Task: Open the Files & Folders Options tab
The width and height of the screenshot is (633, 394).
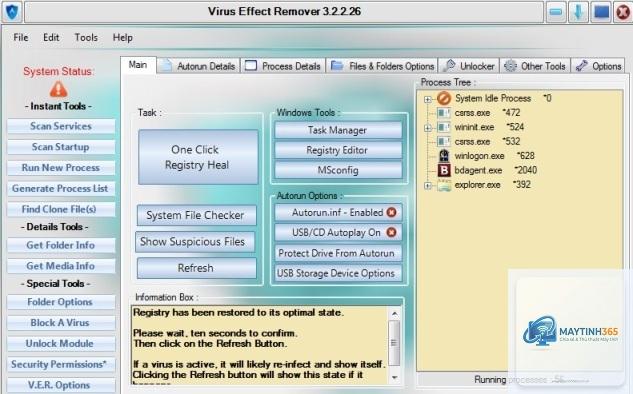Action: click(382, 66)
